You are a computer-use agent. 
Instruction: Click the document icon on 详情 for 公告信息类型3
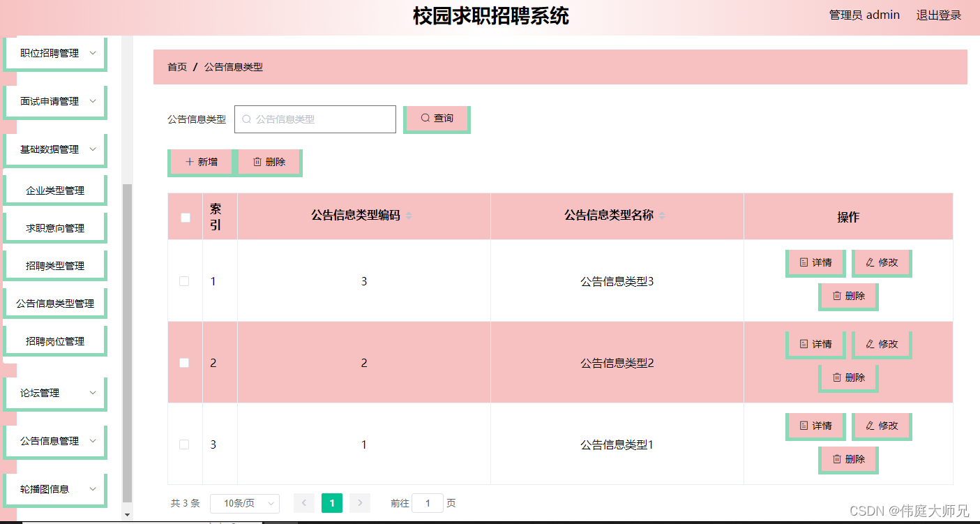[804, 262]
